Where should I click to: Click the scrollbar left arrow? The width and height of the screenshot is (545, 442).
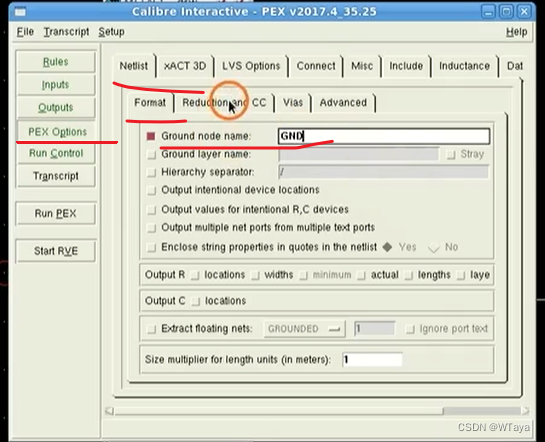coord(109,411)
